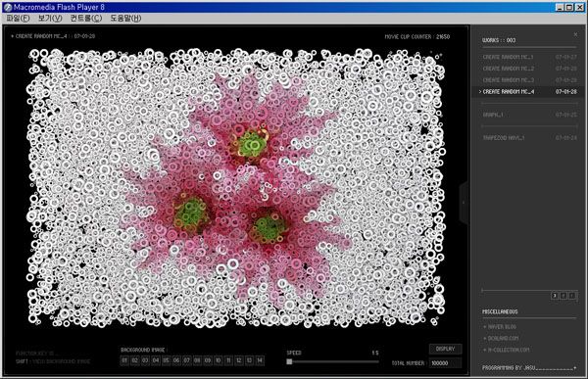
Task: Click the MOVIE CLIP COUNTER readout
Action: pyautogui.click(x=417, y=37)
